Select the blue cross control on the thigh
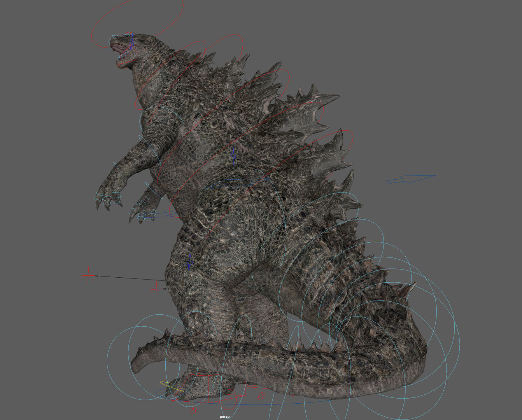Viewport: 522px width, 420px height. tap(189, 263)
